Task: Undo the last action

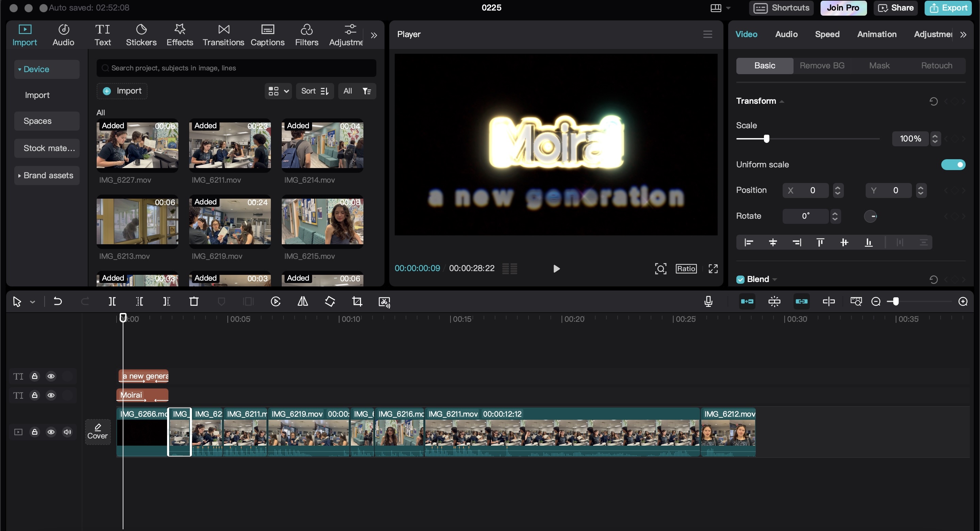Action: click(58, 302)
